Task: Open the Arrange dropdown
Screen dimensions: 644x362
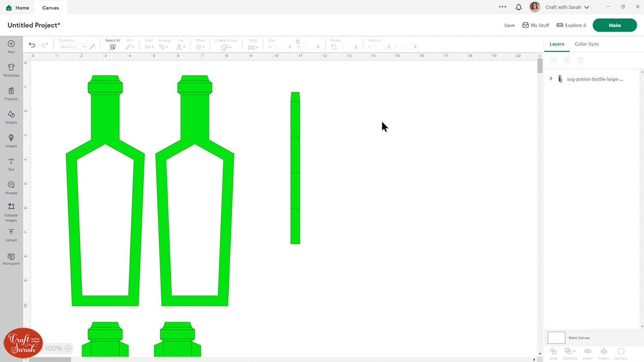Action: pos(164,47)
